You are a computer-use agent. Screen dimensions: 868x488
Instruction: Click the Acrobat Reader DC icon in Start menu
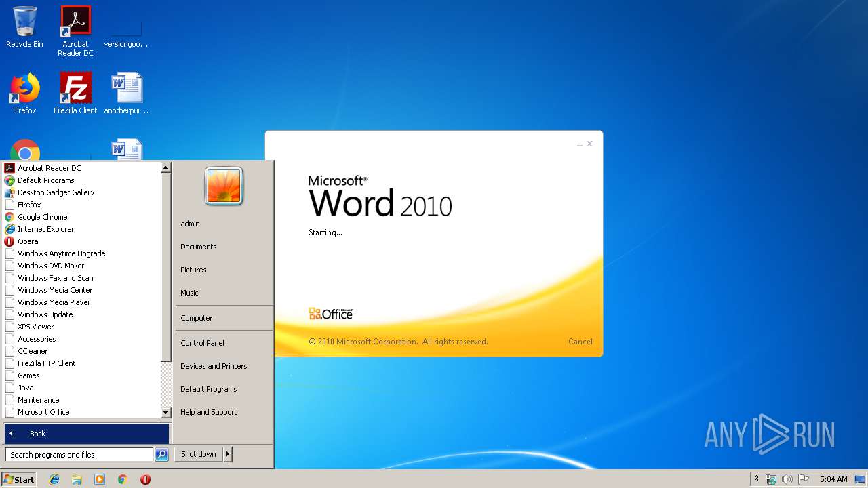click(x=9, y=168)
